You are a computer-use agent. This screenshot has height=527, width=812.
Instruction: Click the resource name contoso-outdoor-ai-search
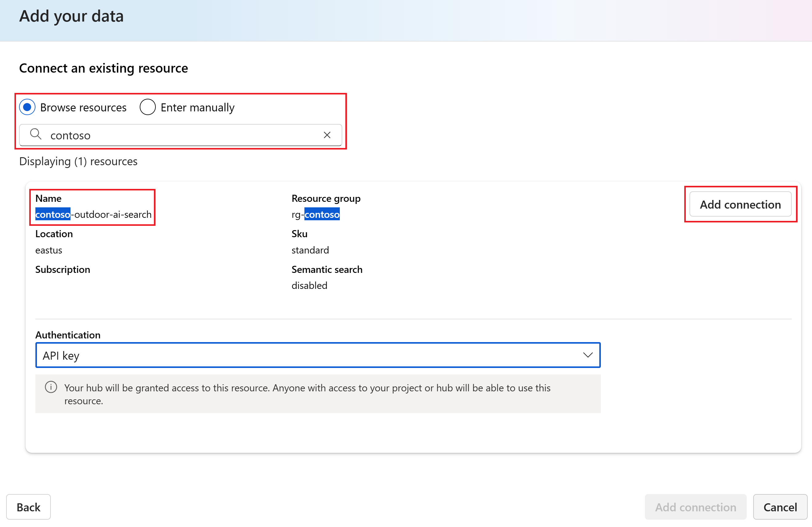point(94,214)
